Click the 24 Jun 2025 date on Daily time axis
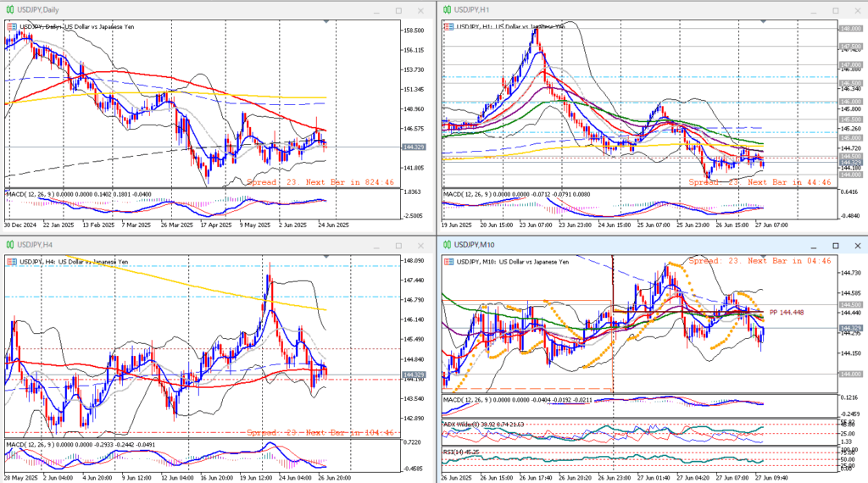The image size is (868, 483). [x=334, y=225]
